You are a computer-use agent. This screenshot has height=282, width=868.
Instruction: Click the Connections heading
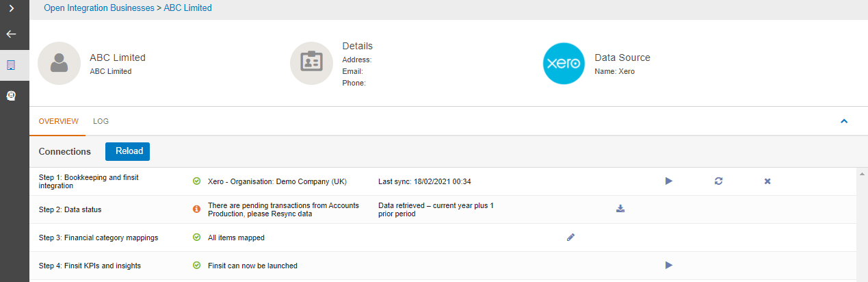click(x=64, y=151)
